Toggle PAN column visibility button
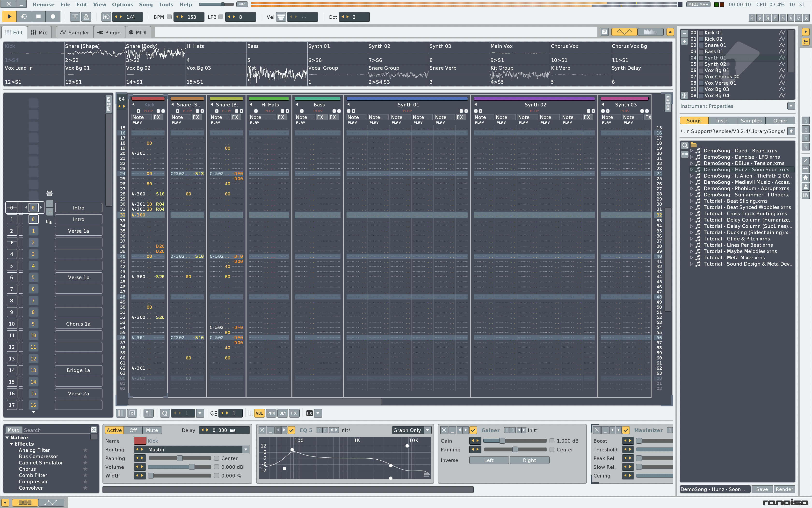Image resolution: width=812 pixels, height=508 pixels. tap(271, 413)
